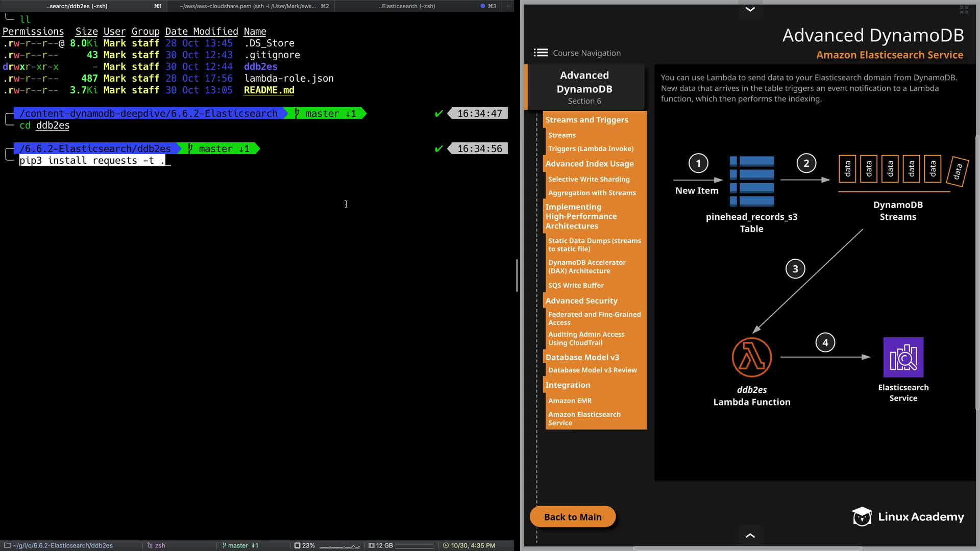Click the tilted data block in DynamoDB Streams
Image resolution: width=980 pixels, height=551 pixels.
(x=957, y=171)
